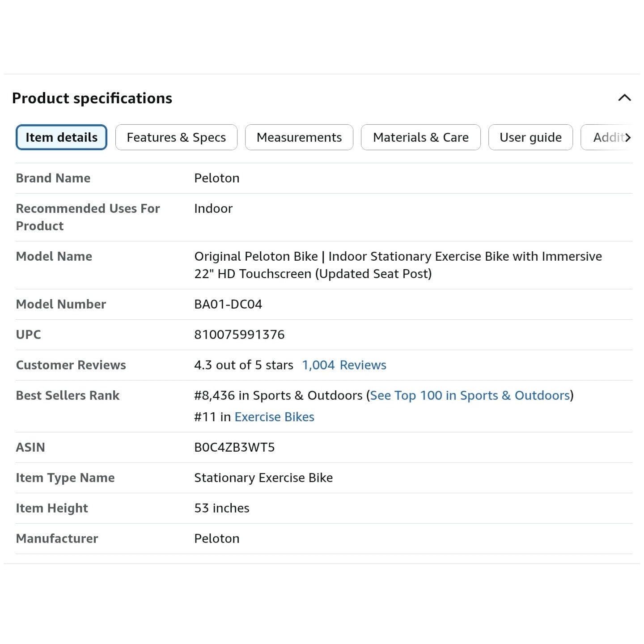
Task: Click the Brand Name label
Action: point(53,178)
